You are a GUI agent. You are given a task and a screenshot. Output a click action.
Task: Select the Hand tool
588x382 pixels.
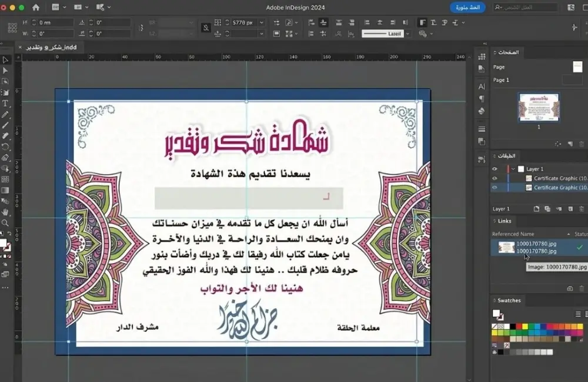pos(5,212)
